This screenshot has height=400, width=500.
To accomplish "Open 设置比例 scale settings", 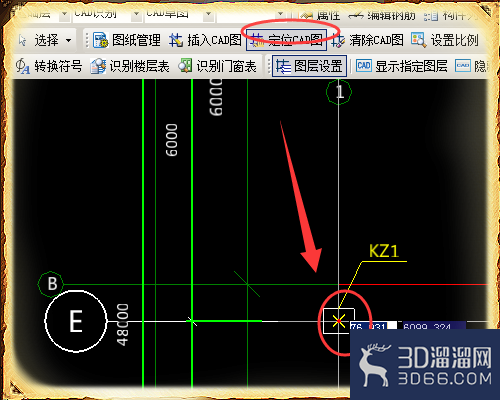I will [x=445, y=40].
